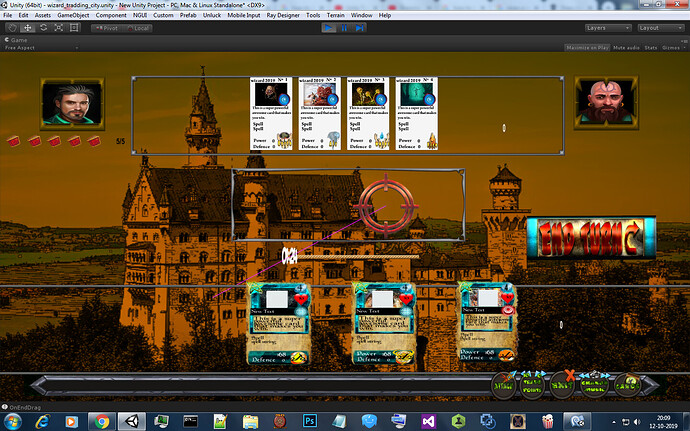Image resolution: width=690 pixels, height=431 pixels.
Task: Click the Exit round button
Action: [562, 385]
